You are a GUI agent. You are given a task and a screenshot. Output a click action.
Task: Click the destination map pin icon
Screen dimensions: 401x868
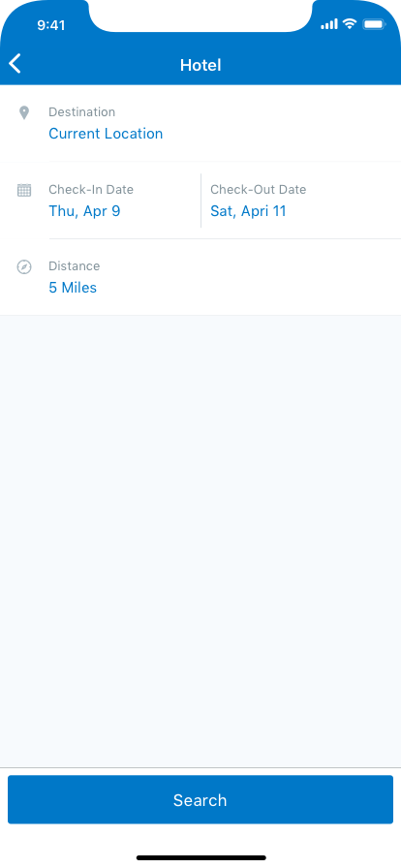point(24,113)
